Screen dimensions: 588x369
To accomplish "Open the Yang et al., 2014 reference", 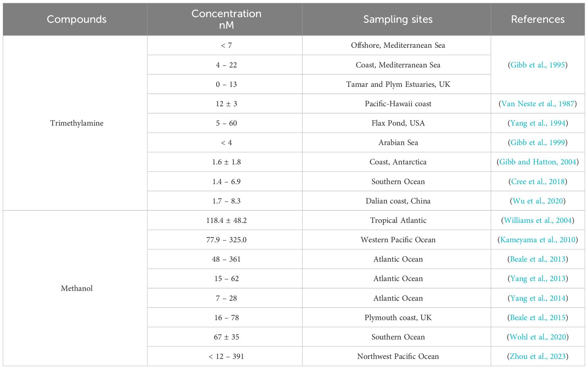I will point(538,298).
